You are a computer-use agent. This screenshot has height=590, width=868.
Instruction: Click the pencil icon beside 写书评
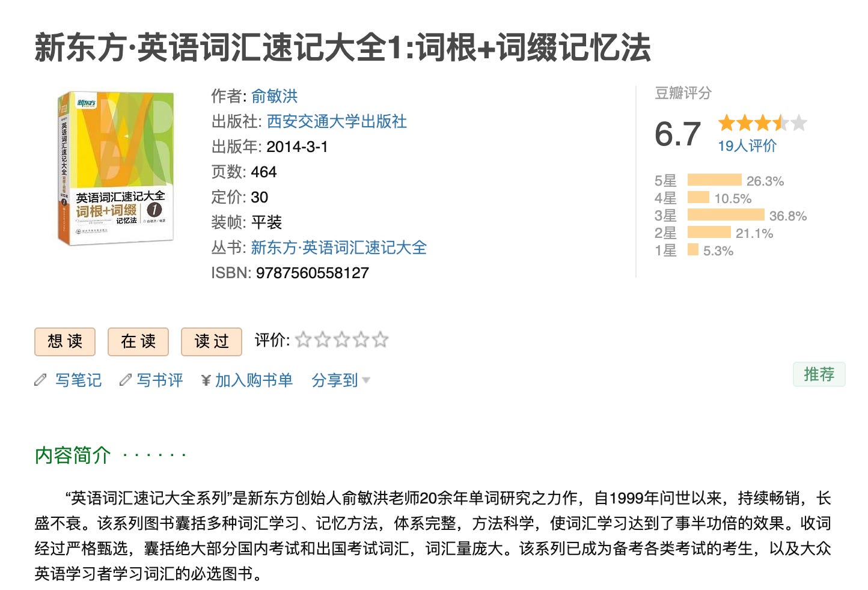(126, 380)
